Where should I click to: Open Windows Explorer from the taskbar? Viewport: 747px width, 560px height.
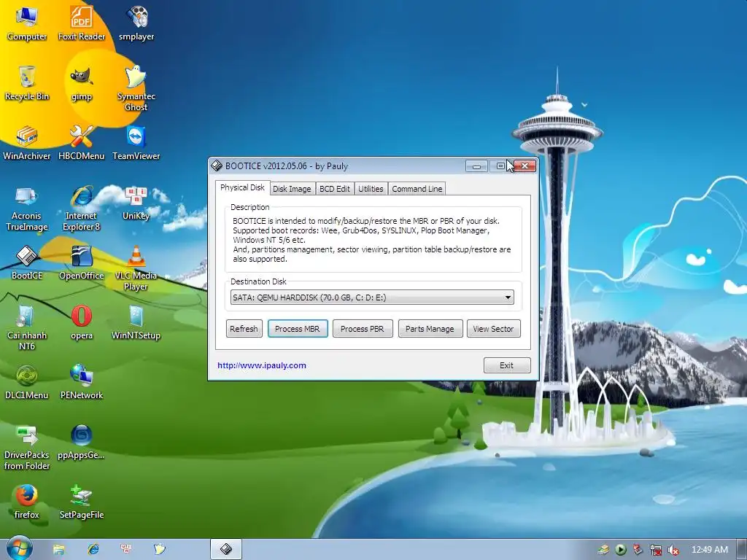tap(58, 550)
